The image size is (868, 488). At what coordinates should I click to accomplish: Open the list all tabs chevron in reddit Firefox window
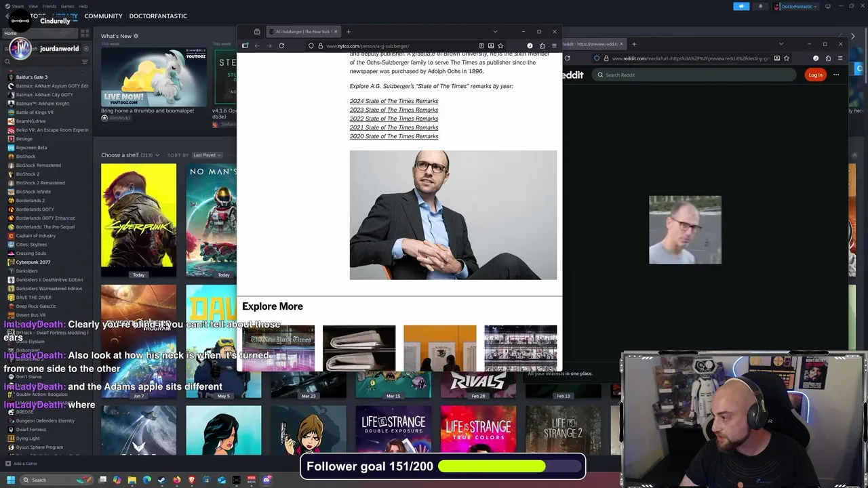pyautogui.click(x=781, y=44)
